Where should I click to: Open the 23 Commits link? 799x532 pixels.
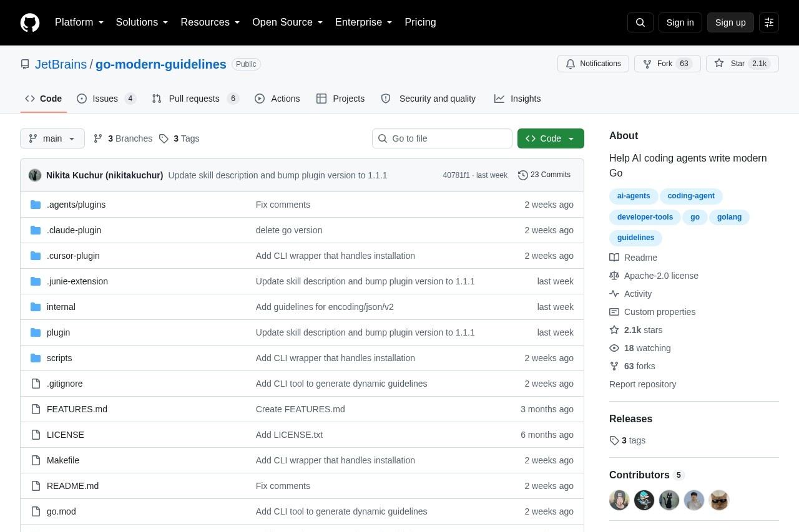point(544,175)
